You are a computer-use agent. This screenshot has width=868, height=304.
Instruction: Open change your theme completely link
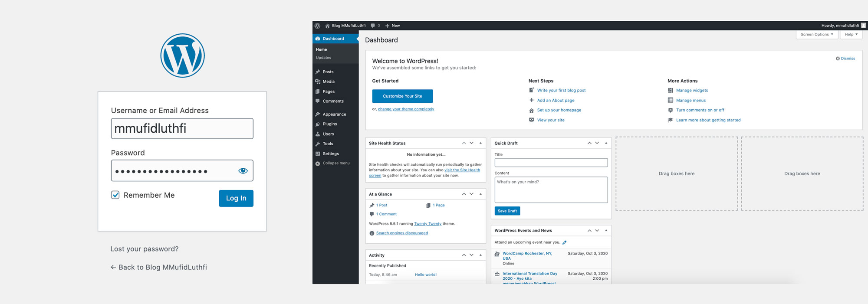406,109
